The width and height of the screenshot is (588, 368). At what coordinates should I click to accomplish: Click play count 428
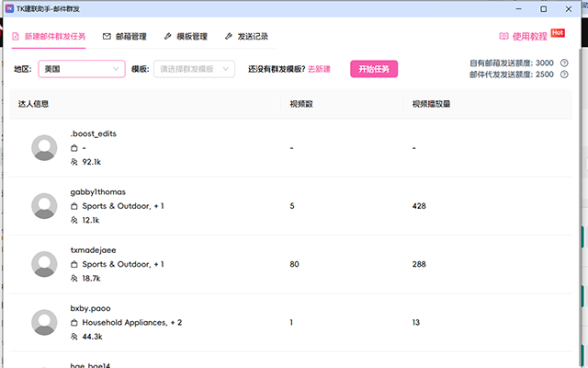419,206
